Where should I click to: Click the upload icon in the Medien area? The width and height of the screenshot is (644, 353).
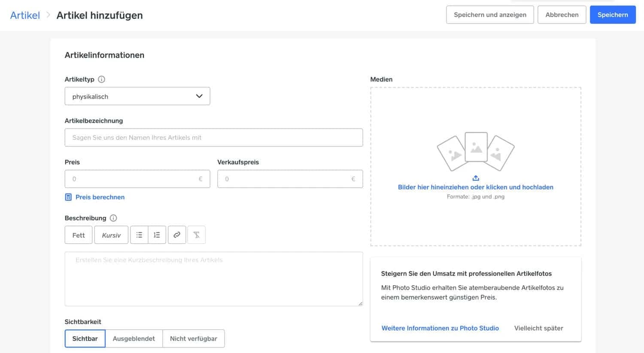[475, 177]
